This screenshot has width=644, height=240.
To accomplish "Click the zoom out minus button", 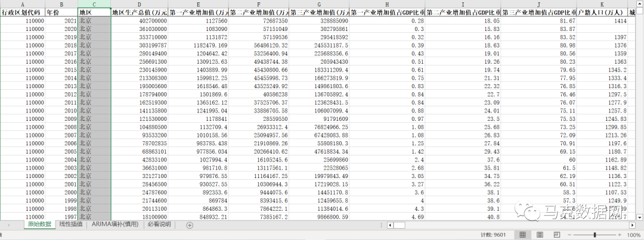I will tap(569, 235).
